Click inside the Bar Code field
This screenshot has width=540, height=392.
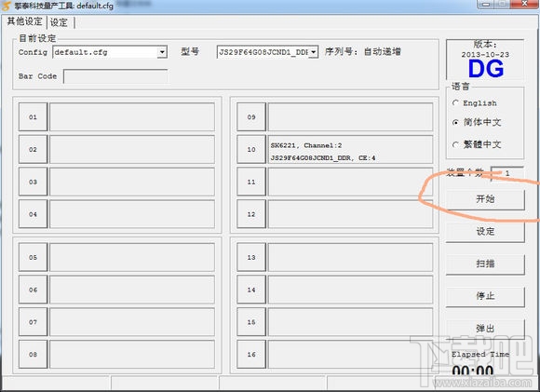115,76
